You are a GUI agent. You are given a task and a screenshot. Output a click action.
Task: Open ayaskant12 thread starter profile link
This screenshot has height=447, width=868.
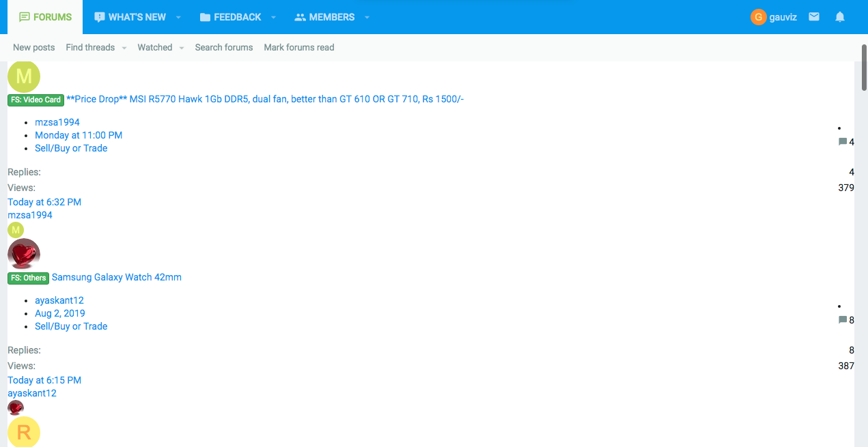pyautogui.click(x=59, y=300)
